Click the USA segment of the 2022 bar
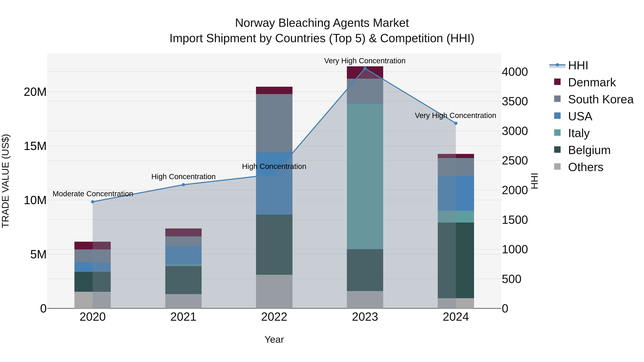644x362 pixels. tap(274, 184)
